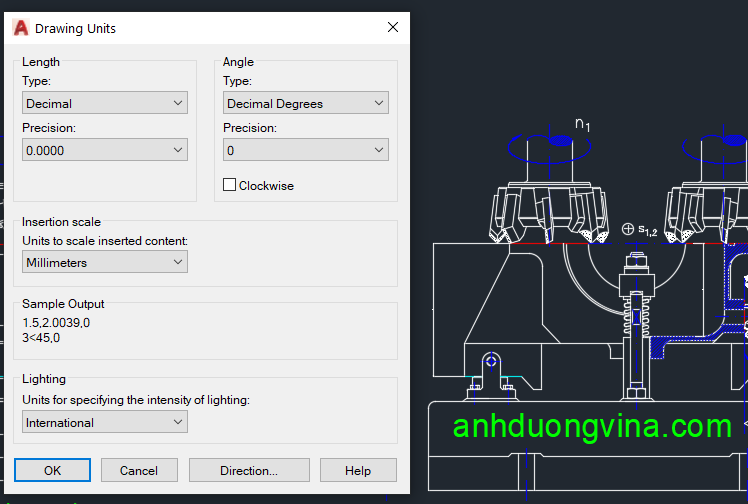Expand the Angle Precision dropdown showing 0
Image resolution: width=748 pixels, height=504 pixels.
[305, 150]
